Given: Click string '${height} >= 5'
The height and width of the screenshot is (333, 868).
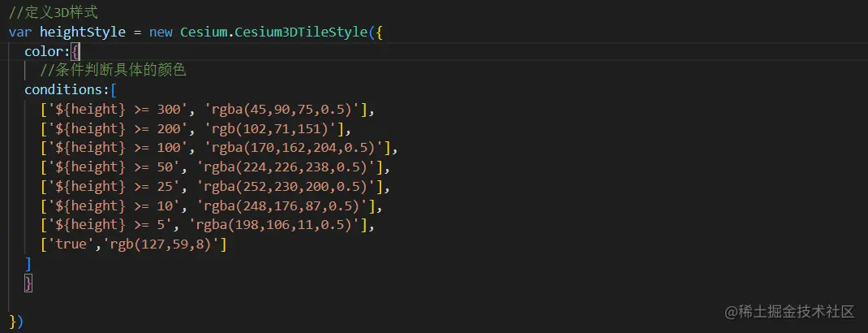Looking at the screenshot, I should (110, 225).
